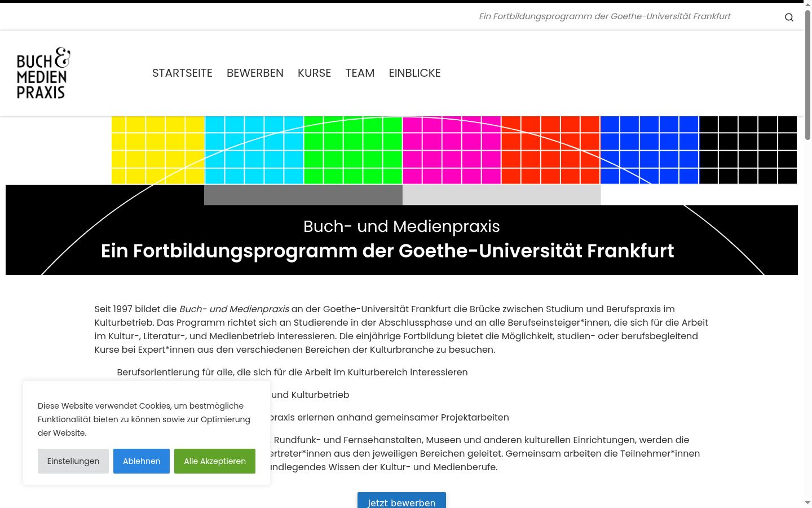The image size is (812, 508).
Task: Open the TEAM menu item
Action: click(x=360, y=73)
